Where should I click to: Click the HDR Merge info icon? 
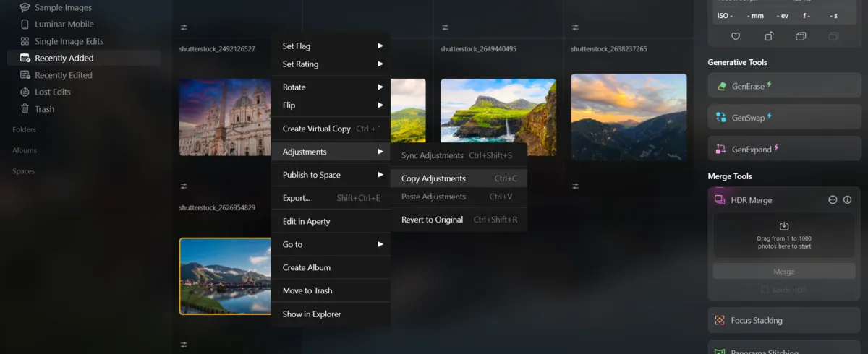[x=847, y=200]
